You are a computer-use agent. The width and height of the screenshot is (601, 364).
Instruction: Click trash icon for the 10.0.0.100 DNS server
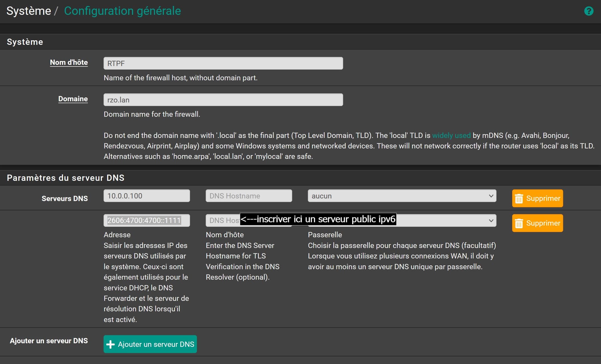click(519, 199)
